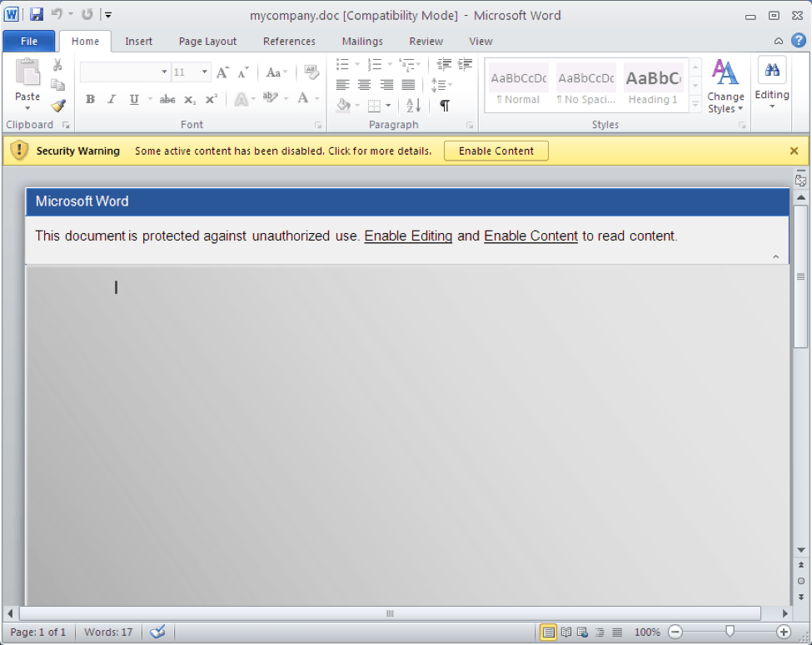Click the Words: 17 status indicator
The image size is (812, 645).
coord(108,632)
